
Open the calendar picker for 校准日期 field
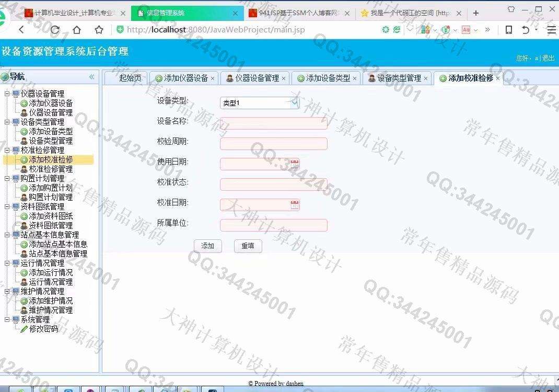click(295, 204)
